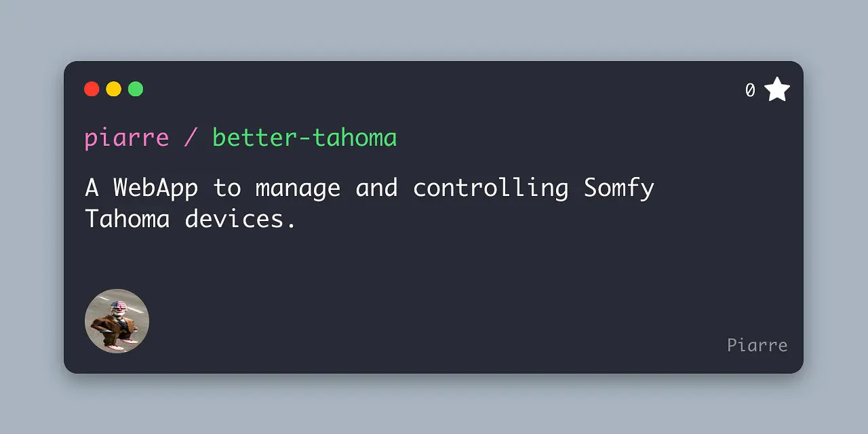Click the star count number 0
Screen dimensions: 868x434
coord(750,90)
